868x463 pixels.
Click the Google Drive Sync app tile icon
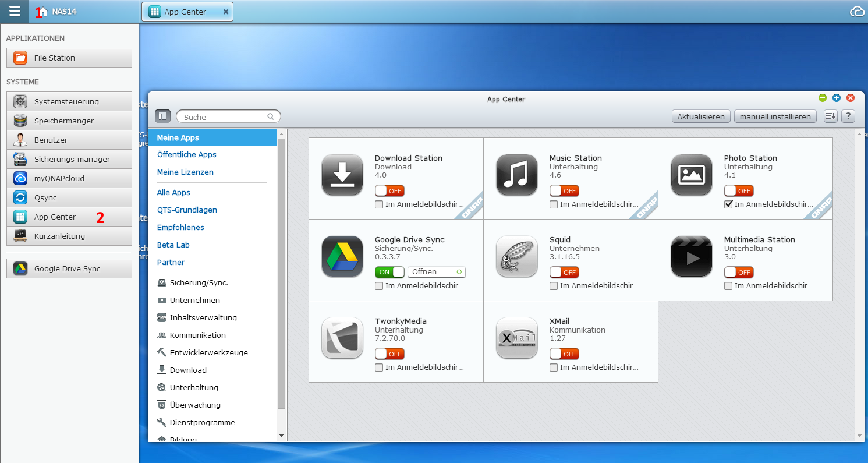342,256
